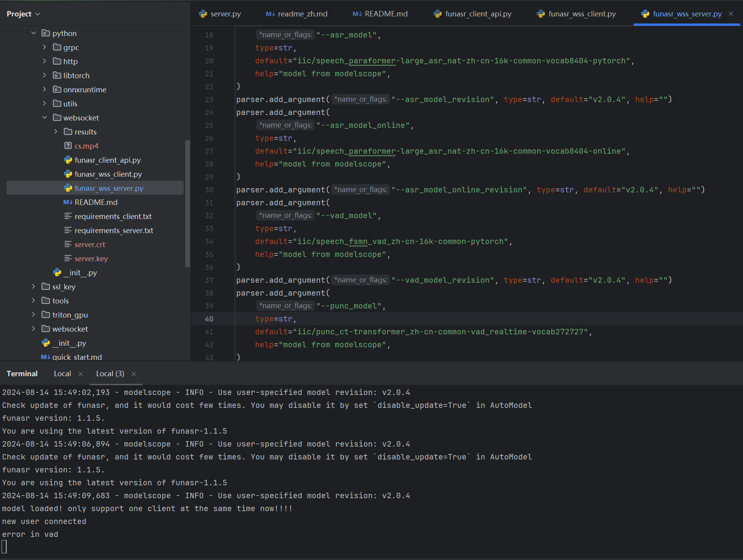Open requirements_client.txt from project tree

113,216
